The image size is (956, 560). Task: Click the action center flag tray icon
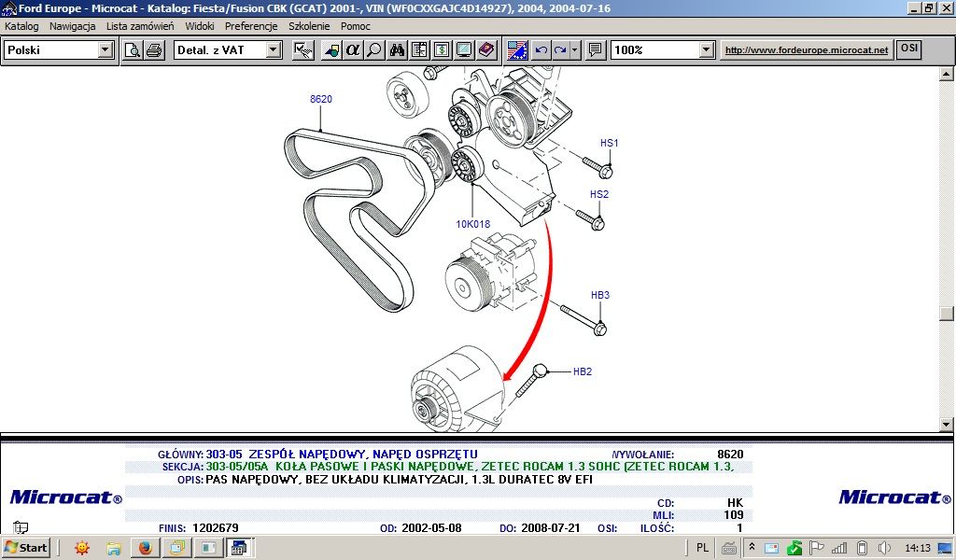pyautogui.click(x=816, y=548)
